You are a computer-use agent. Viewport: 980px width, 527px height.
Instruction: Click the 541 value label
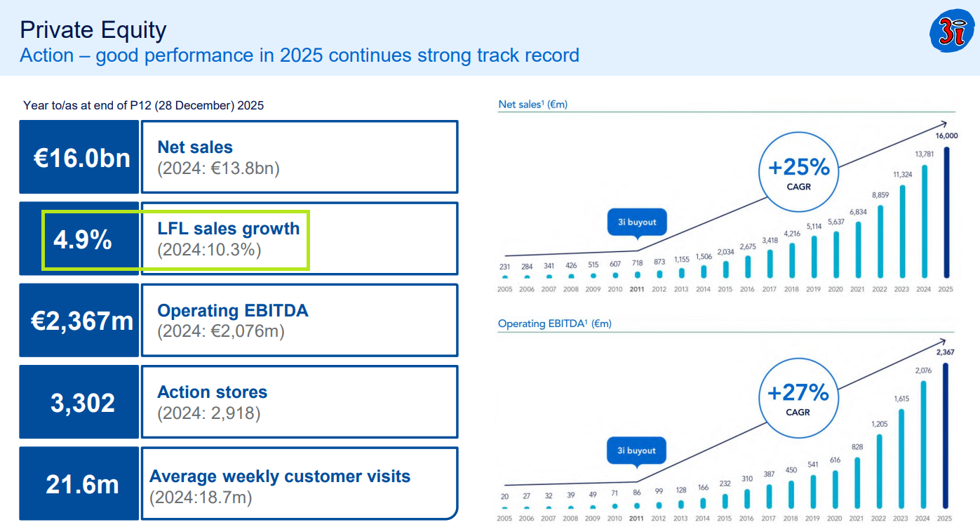(x=814, y=464)
